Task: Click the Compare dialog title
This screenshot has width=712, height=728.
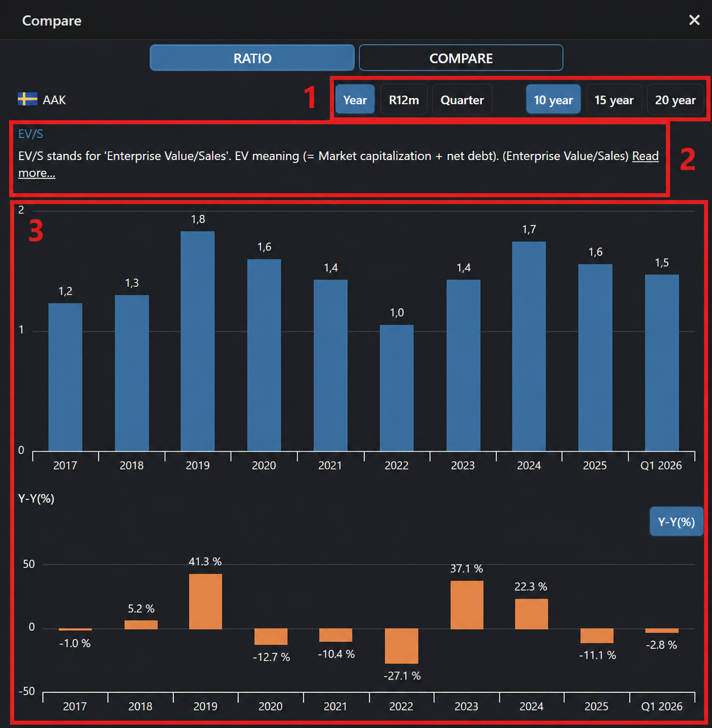Action: [52, 21]
